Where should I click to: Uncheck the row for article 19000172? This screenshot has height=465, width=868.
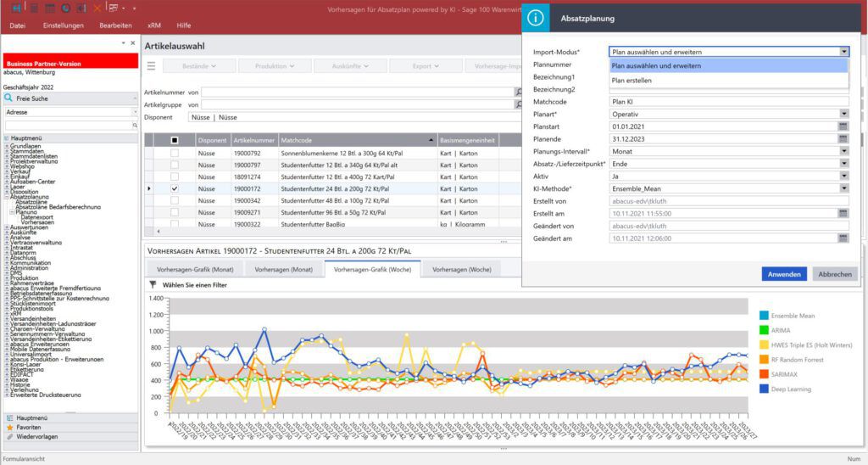175,188
